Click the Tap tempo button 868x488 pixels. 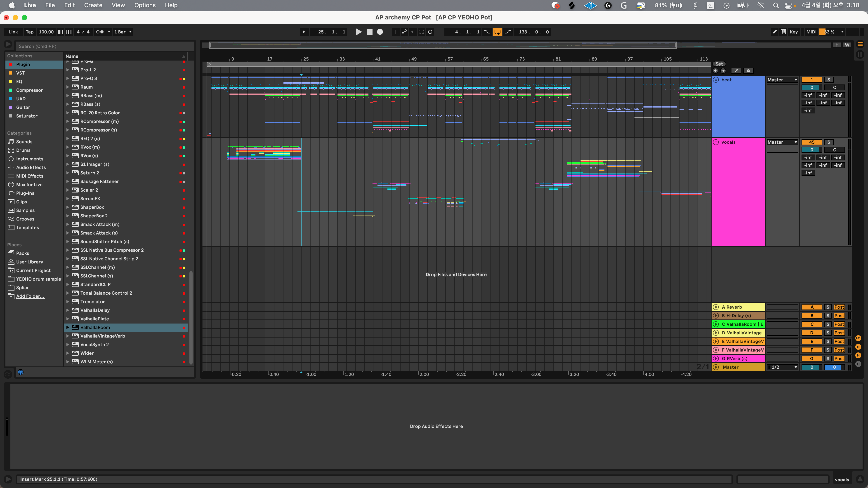[30, 32]
